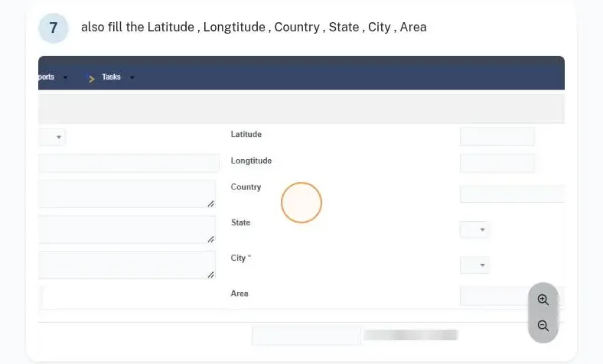
Task: Open the State dropdown
Action: [x=474, y=230]
